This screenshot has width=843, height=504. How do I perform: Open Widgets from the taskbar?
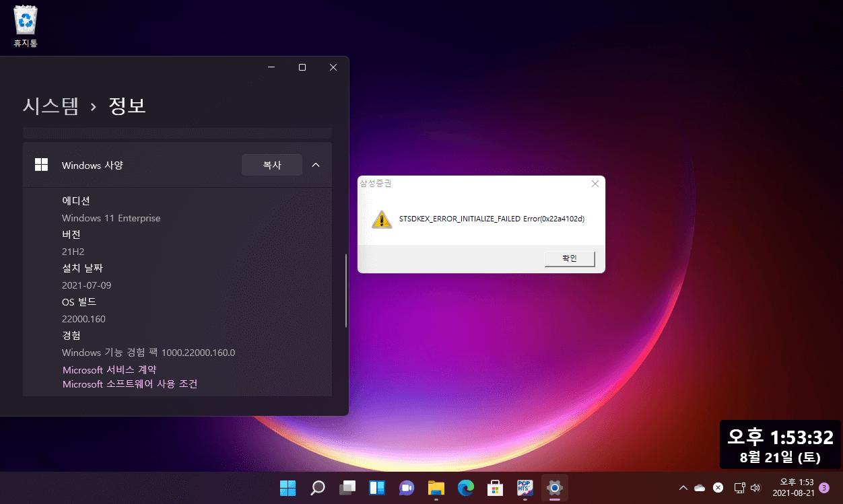tap(376, 488)
